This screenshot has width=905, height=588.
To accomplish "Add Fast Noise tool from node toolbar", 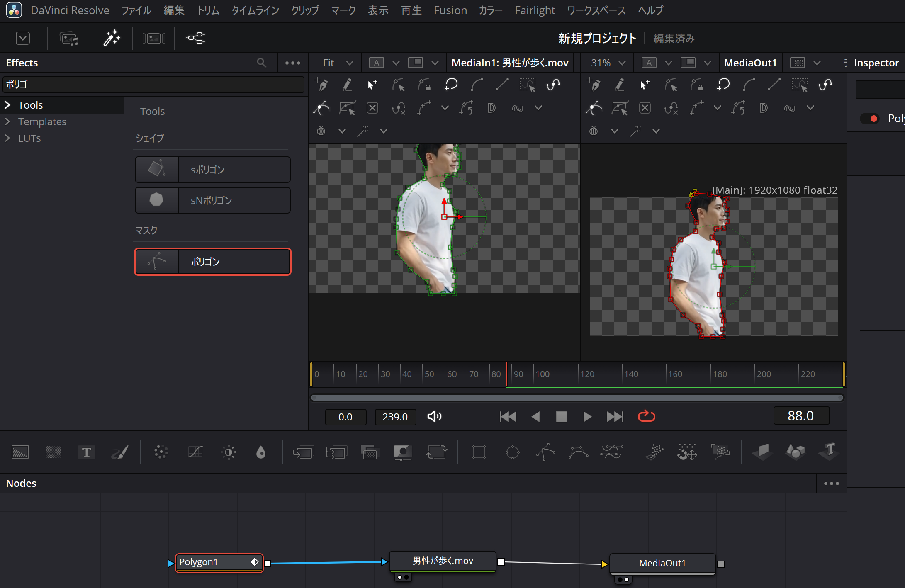I will click(x=54, y=452).
